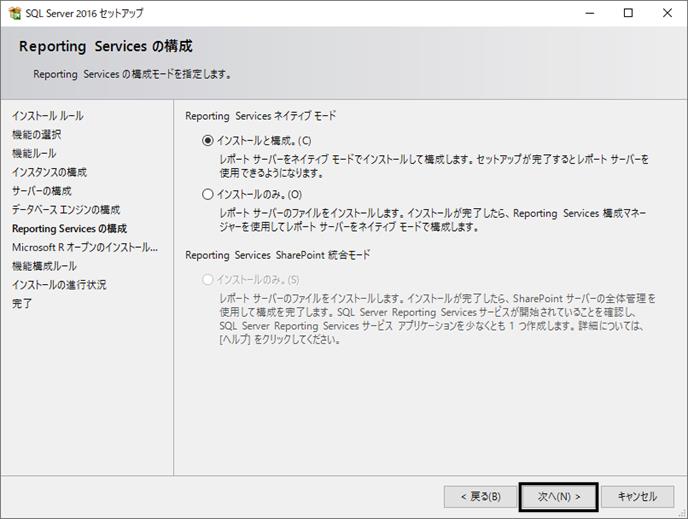Select the 機能ルール step in sidebar
The height and width of the screenshot is (519, 688).
tap(34, 154)
